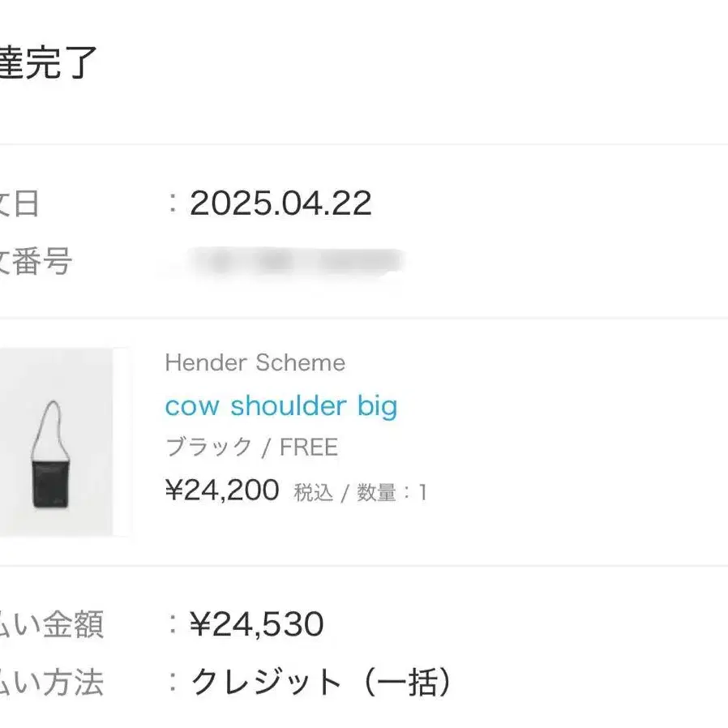Click the 配達完了 delivery status heading
728x728 pixels.
48,63
